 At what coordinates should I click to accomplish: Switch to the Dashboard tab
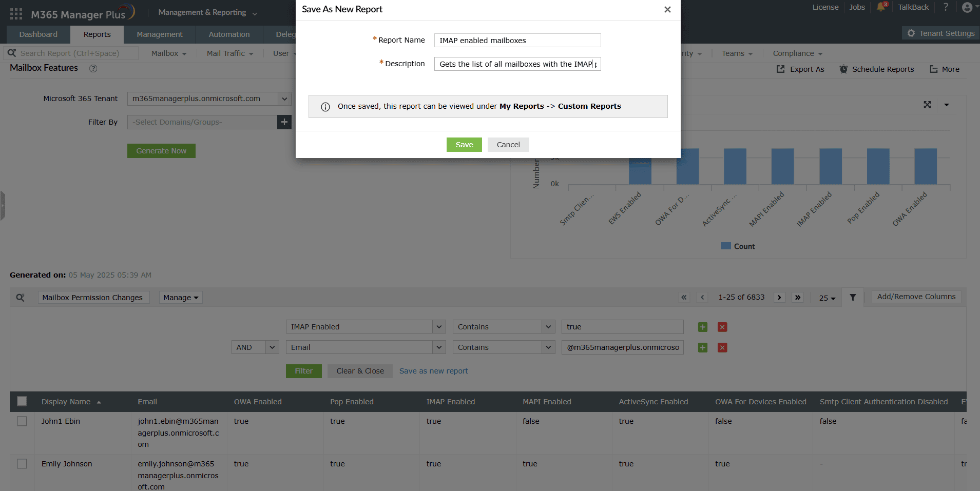click(x=37, y=34)
